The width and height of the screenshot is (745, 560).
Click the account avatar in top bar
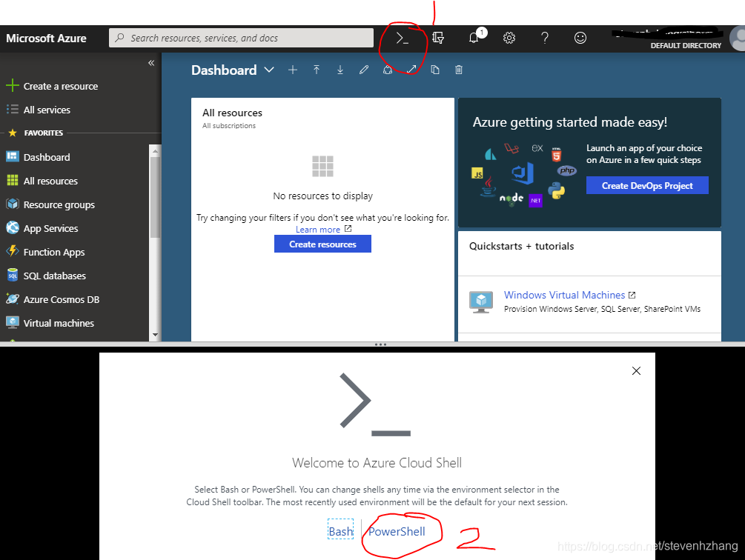739,39
